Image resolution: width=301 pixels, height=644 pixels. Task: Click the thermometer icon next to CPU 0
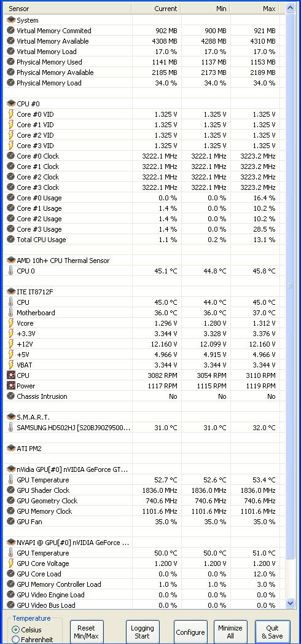click(x=11, y=270)
